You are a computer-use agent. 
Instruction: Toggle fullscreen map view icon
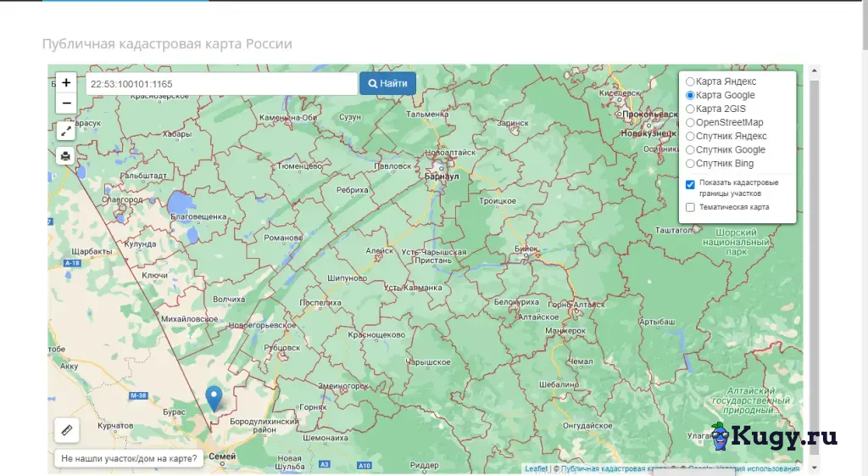tap(66, 132)
